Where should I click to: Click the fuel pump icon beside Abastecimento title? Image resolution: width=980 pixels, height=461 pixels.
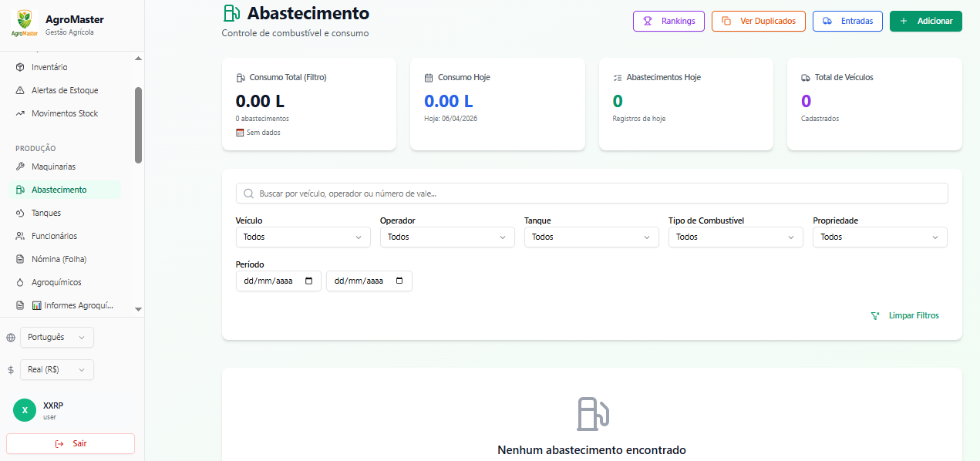231,13
